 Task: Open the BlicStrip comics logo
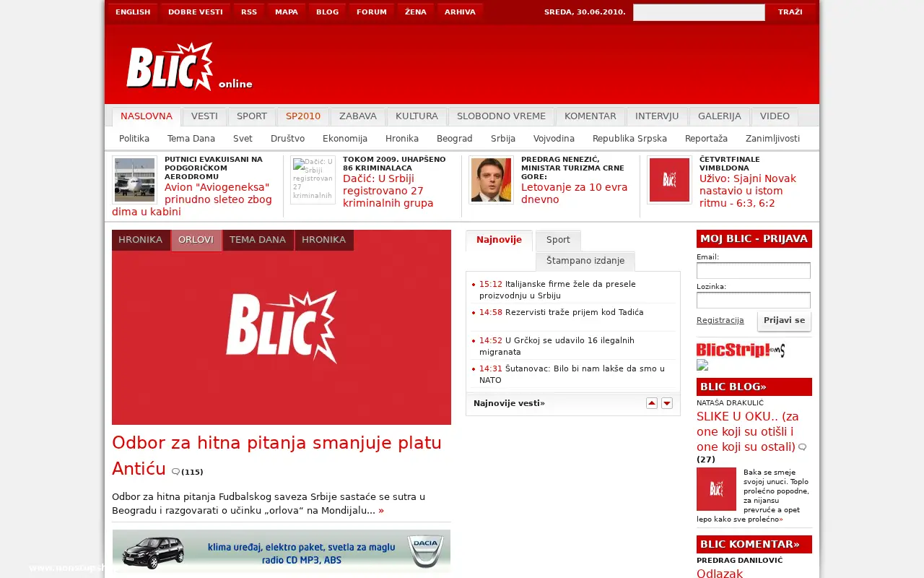tap(741, 350)
